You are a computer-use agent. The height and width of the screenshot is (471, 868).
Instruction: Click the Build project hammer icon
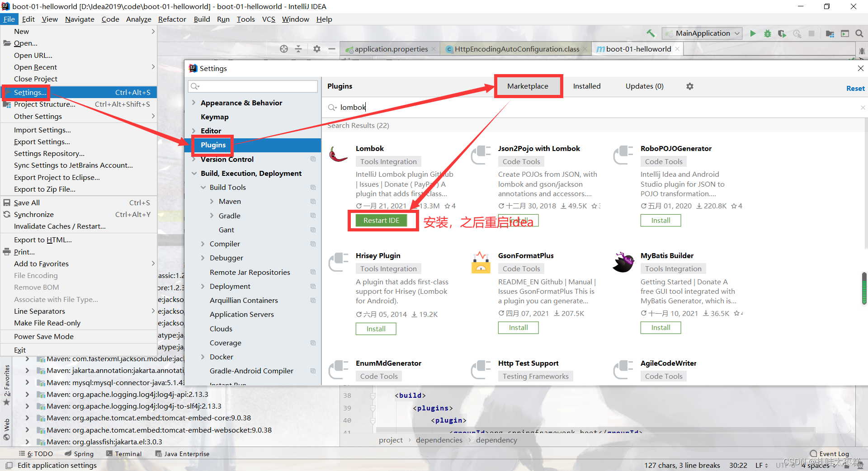[651, 33]
